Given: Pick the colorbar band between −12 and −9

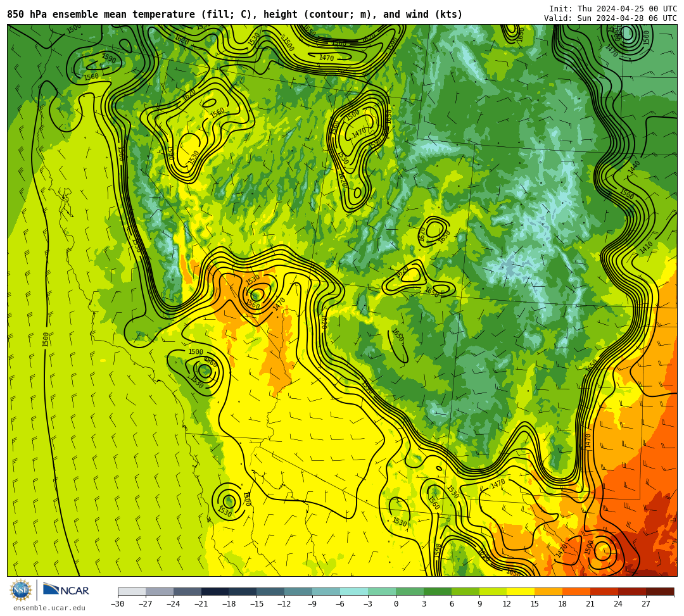Looking at the screenshot, I should tap(299, 591).
